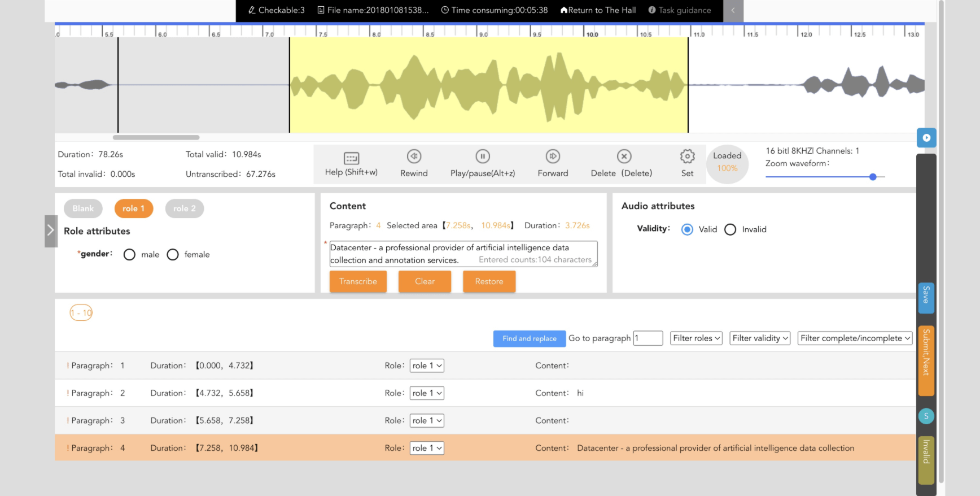The width and height of the screenshot is (980, 496).
Task: Collapse the top bar chevron
Action: pyautogui.click(x=733, y=10)
